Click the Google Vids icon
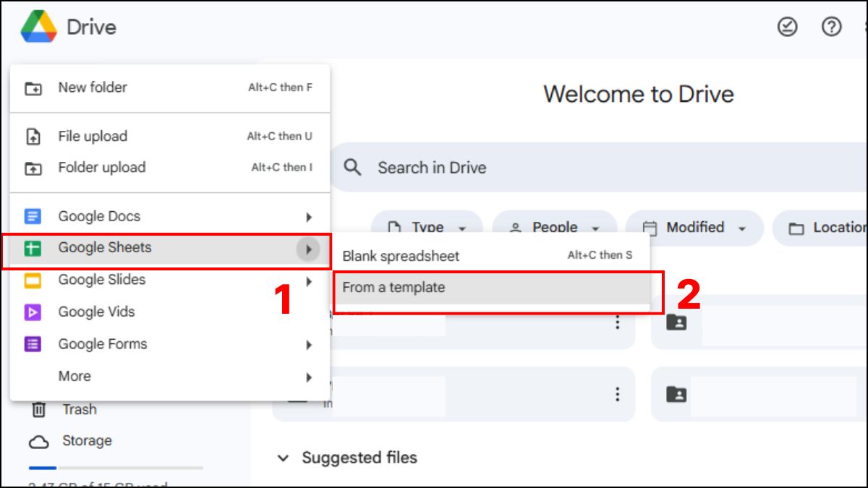The height and width of the screenshot is (488, 868). click(32, 312)
